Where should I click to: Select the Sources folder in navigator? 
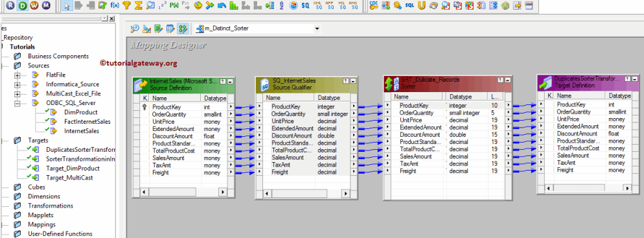coord(38,65)
